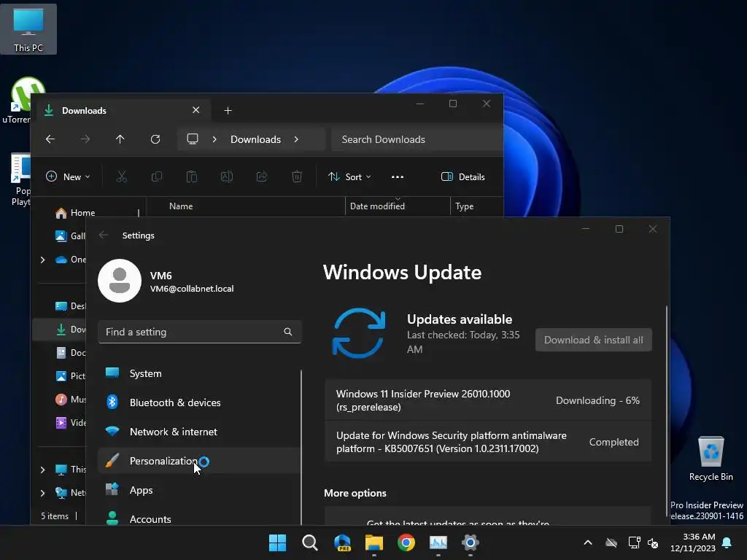Add a new tab in File Explorer
Screen dimensions: 747x560
coord(228,111)
